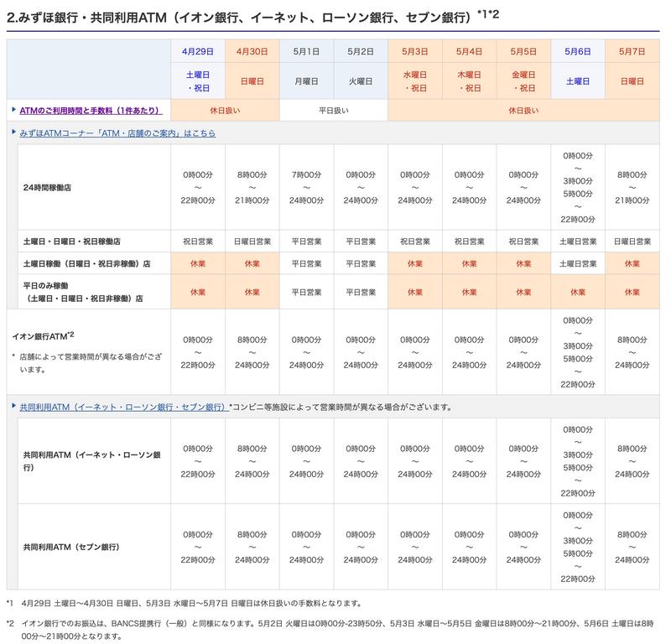Click セブン銀行 hours cell for 4月29日
The image size is (671, 644).
pos(198,547)
